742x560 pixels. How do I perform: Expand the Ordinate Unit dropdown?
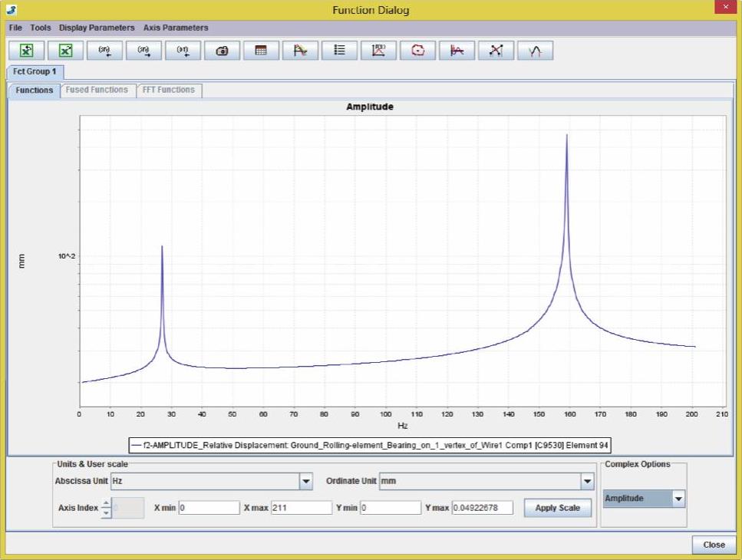pyautogui.click(x=587, y=482)
